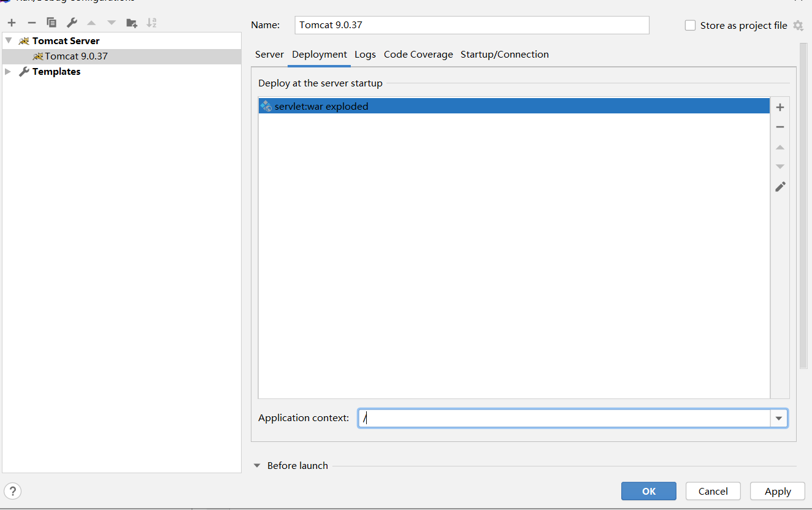
Task: Click the Name input field
Action: click(472, 25)
